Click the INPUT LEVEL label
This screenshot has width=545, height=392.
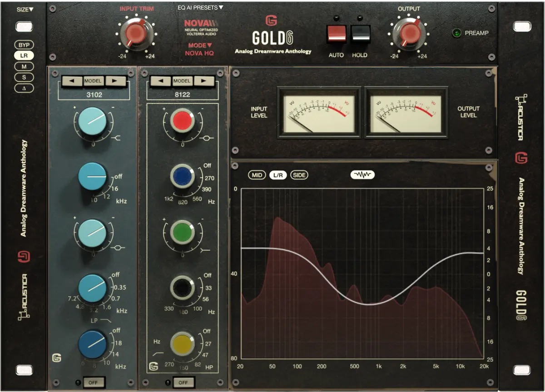pyautogui.click(x=259, y=112)
